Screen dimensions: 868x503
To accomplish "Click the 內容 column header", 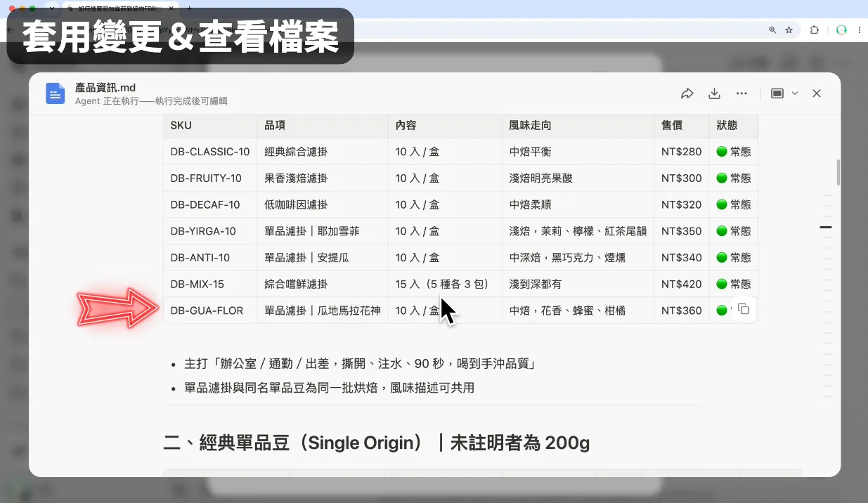I will [445, 125].
